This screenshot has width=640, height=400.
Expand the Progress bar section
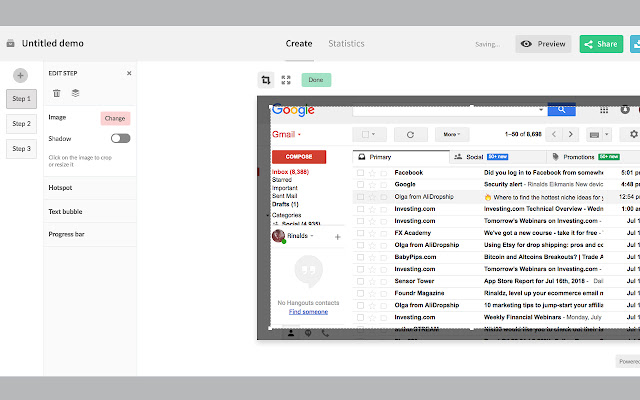[x=90, y=234]
